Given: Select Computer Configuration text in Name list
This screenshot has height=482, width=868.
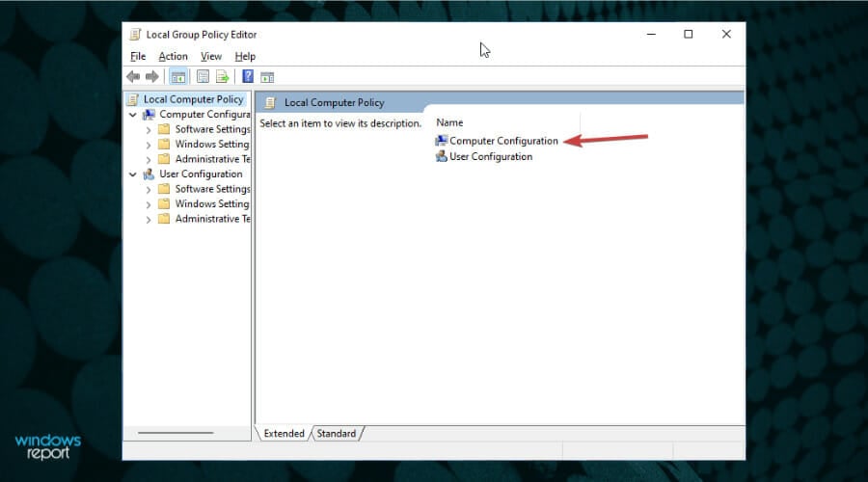Looking at the screenshot, I should pyautogui.click(x=503, y=141).
